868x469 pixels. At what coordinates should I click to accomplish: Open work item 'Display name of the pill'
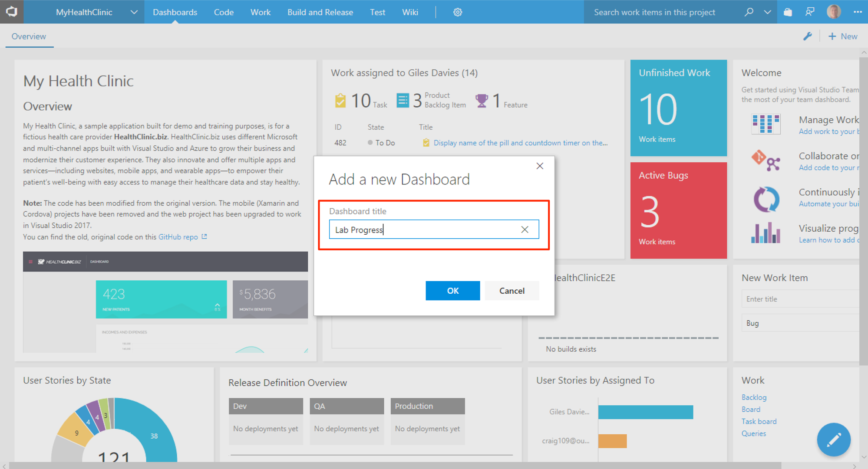(520, 143)
